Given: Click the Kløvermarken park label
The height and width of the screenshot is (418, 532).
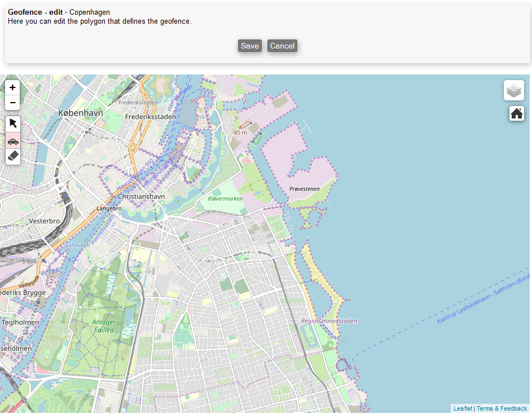Looking at the screenshot, I should point(225,199).
